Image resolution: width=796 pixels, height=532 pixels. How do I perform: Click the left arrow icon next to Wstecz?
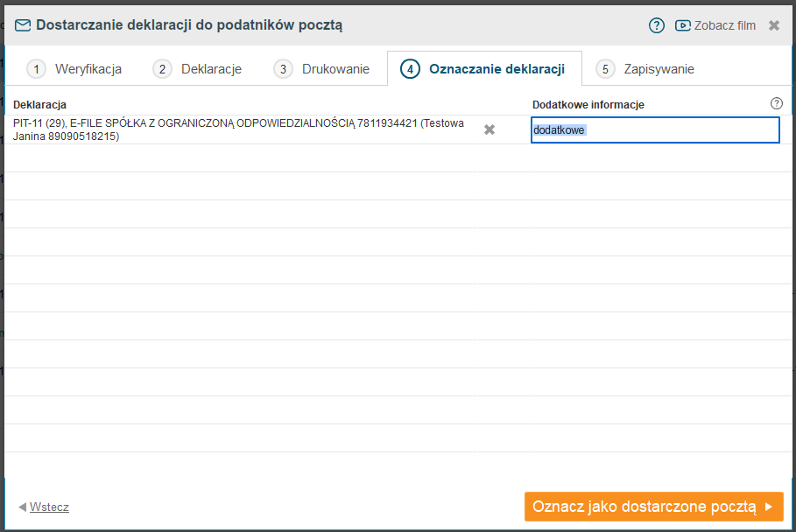pyautogui.click(x=22, y=507)
